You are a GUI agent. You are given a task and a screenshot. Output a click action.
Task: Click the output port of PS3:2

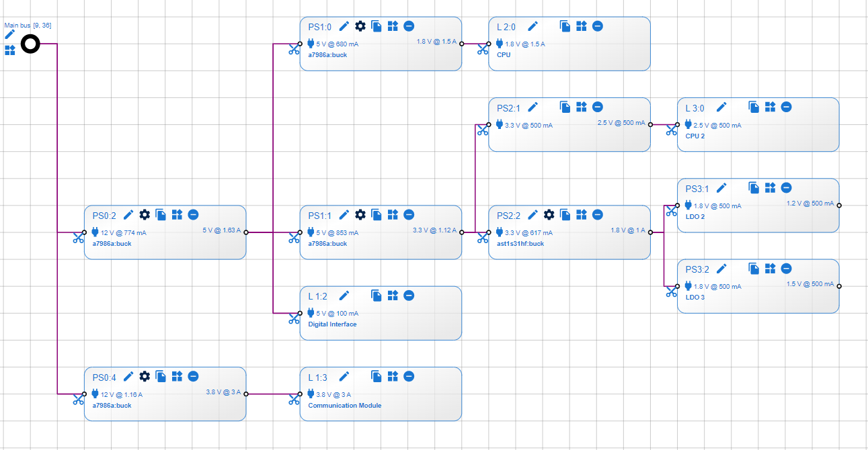pos(838,286)
